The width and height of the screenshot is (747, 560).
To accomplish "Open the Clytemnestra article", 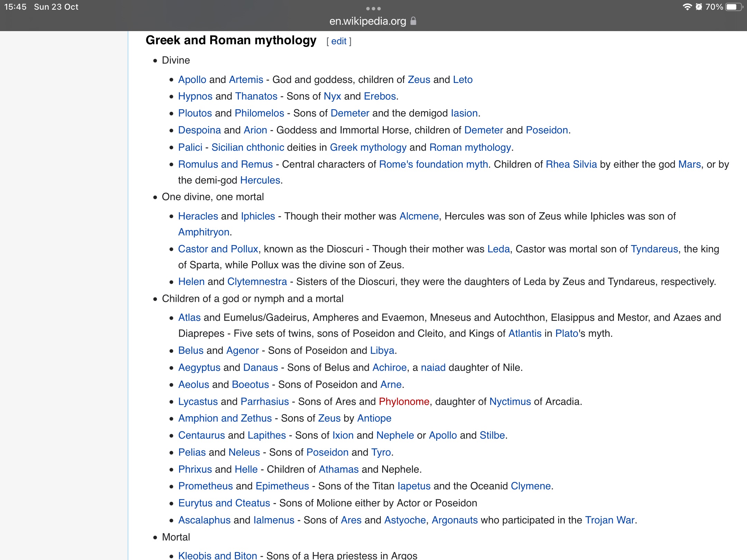I will tap(257, 281).
